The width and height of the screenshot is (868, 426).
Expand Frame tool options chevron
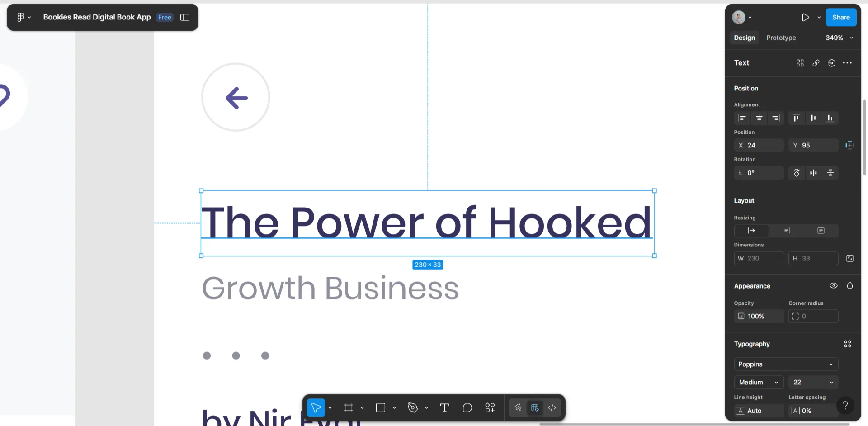tap(362, 408)
